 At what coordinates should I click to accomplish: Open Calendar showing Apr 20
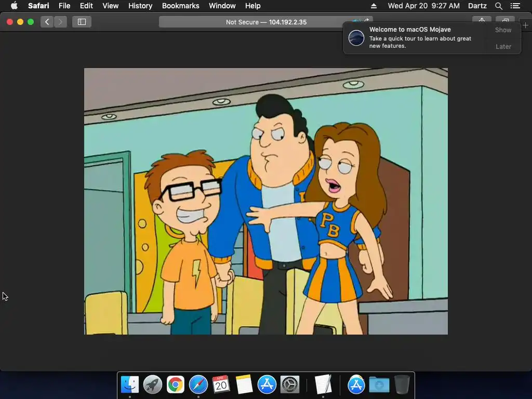[x=221, y=384]
